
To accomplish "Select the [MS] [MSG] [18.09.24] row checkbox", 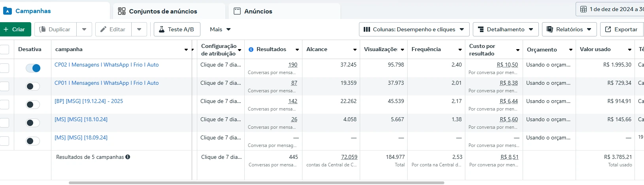I will [4, 141].
